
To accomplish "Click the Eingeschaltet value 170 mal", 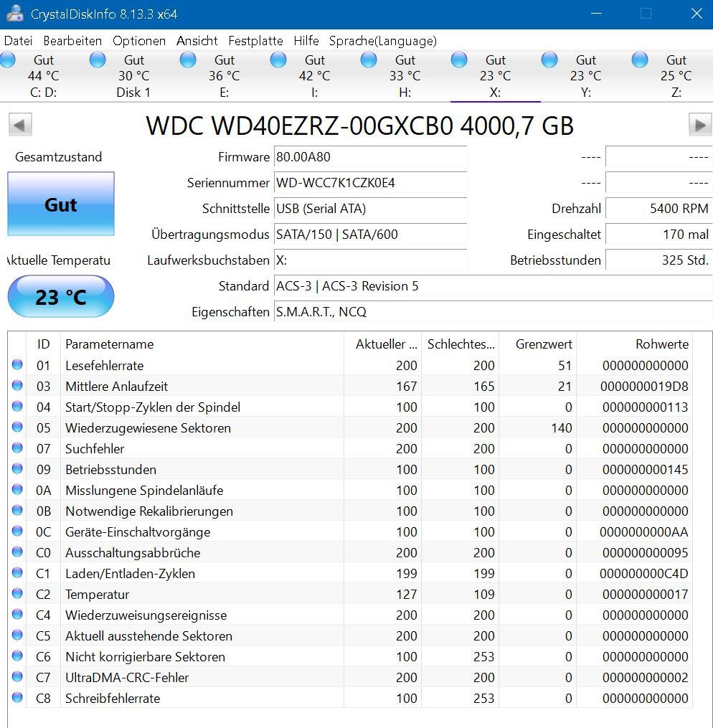I will pos(658,235).
